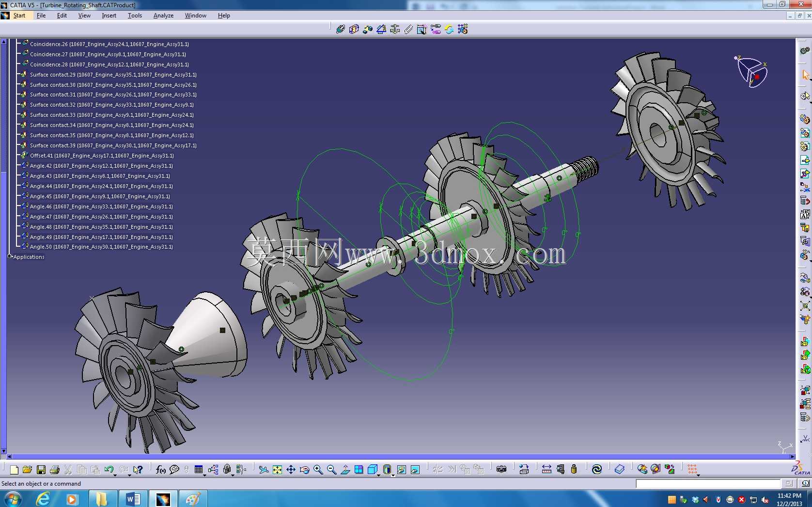The width and height of the screenshot is (812, 507).
Task: Select the Offset Constraint tool
Action: pyautogui.click(x=368, y=29)
